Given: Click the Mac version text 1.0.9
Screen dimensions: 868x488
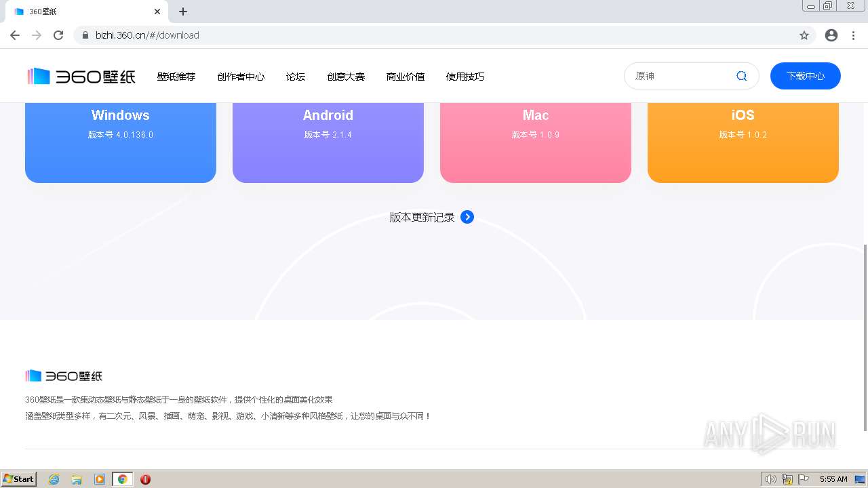Looking at the screenshot, I should point(536,135).
